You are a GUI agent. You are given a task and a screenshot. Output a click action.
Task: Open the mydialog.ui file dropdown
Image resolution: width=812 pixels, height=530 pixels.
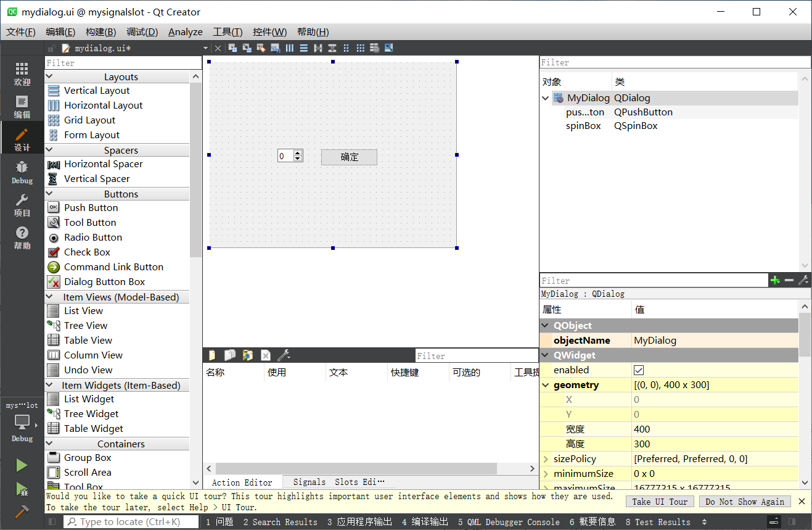click(205, 48)
